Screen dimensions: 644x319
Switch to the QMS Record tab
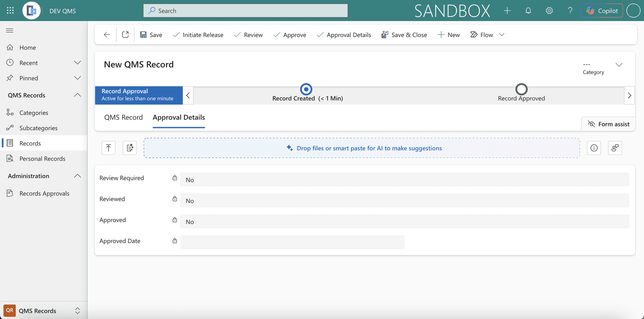coord(124,117)
